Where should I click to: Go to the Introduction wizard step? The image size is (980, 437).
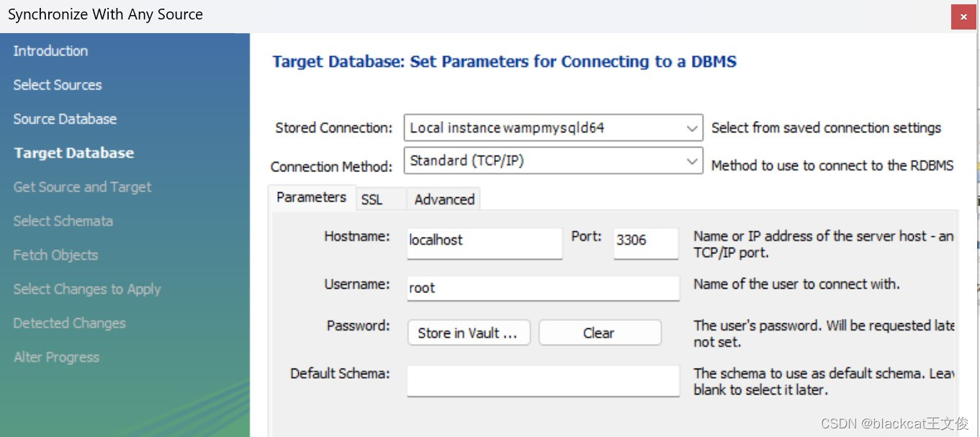pos(50,51)
